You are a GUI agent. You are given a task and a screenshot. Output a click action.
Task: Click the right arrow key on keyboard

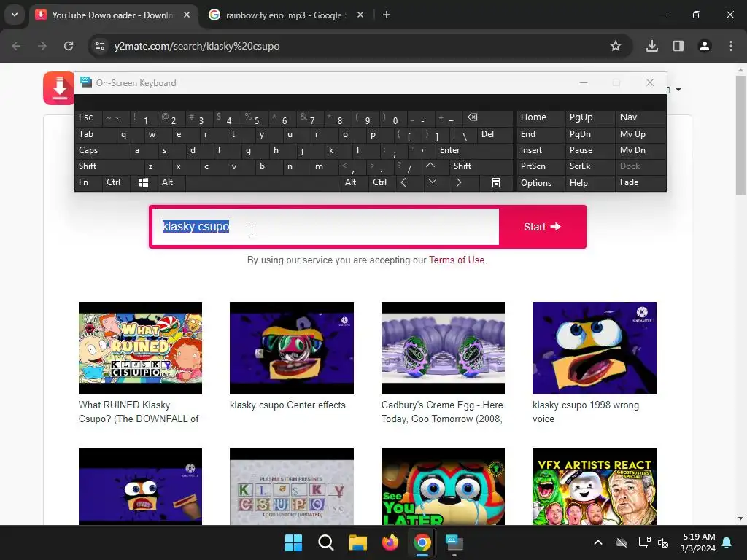pyautogui.click(x=459, y=182)
